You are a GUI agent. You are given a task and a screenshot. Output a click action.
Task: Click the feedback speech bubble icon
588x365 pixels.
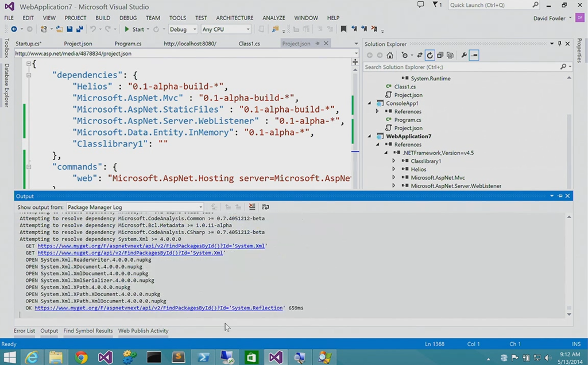coord(421,5)
